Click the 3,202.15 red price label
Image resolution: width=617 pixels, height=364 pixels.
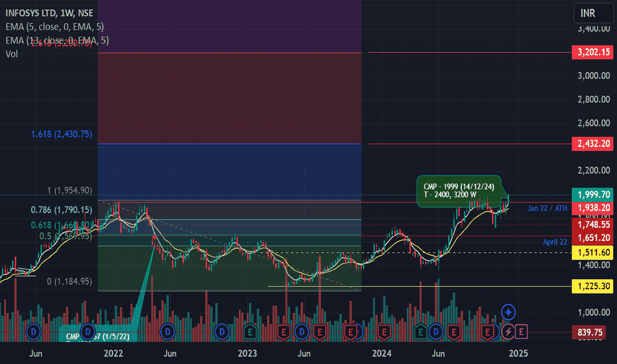tap(593, 52)
